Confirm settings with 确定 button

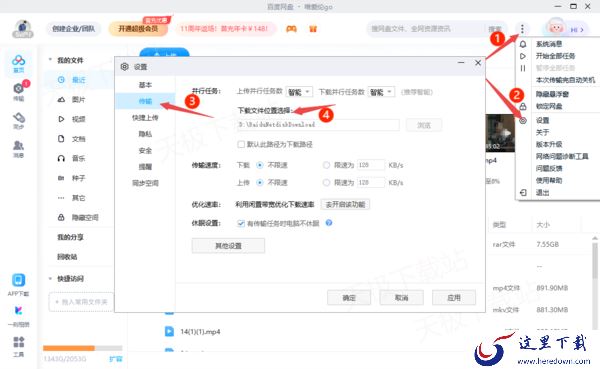coord(349,298)
